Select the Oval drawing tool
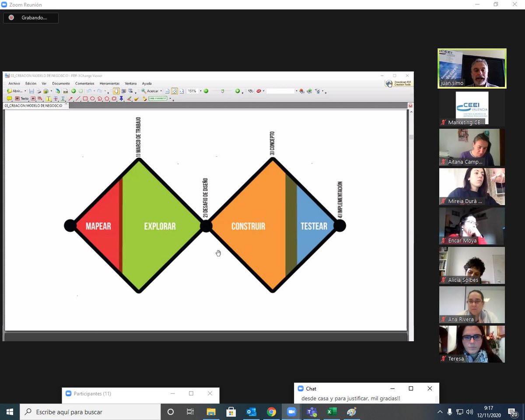The height and width of the screenshot is (420, 525). (92, 98)
